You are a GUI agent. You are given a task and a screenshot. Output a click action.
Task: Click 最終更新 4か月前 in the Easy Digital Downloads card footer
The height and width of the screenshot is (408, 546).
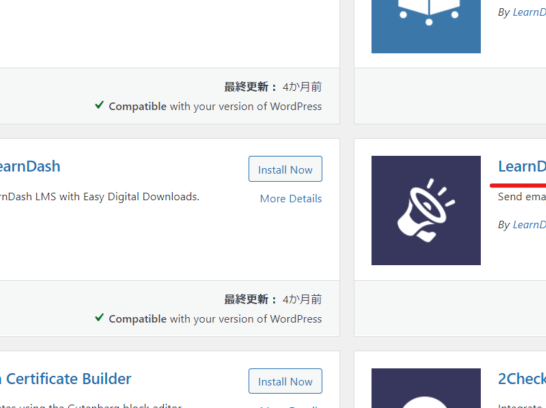(x=273, y=299)
